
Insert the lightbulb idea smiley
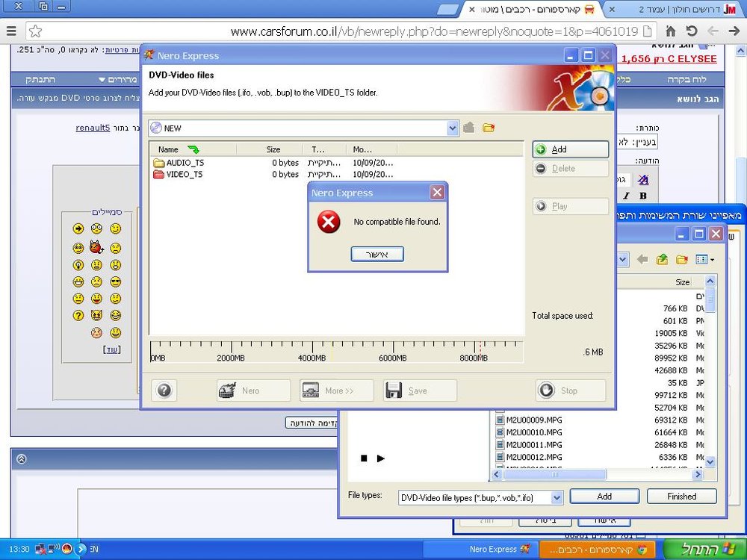coord(78,265)
